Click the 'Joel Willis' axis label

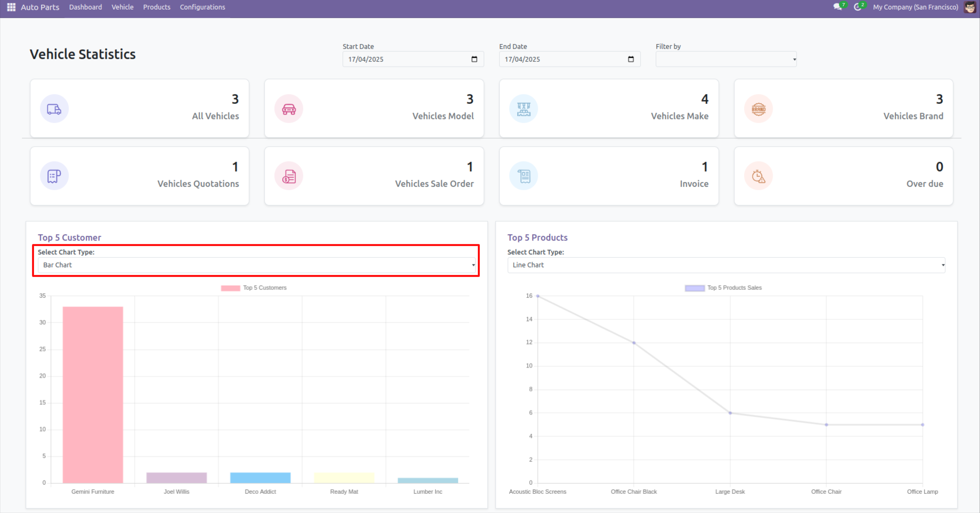[x=176, y=492]
